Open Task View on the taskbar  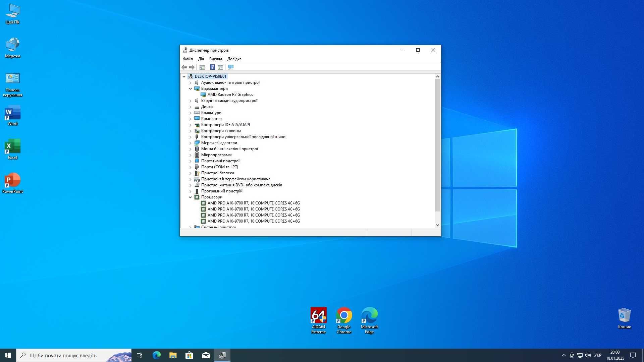[x=140, y=355]
